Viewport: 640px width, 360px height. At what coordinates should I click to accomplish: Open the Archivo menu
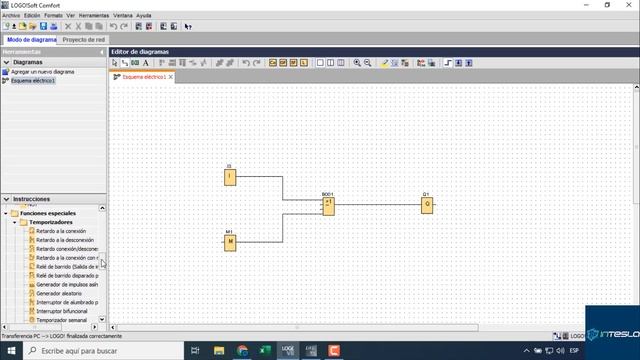point(11,16)
